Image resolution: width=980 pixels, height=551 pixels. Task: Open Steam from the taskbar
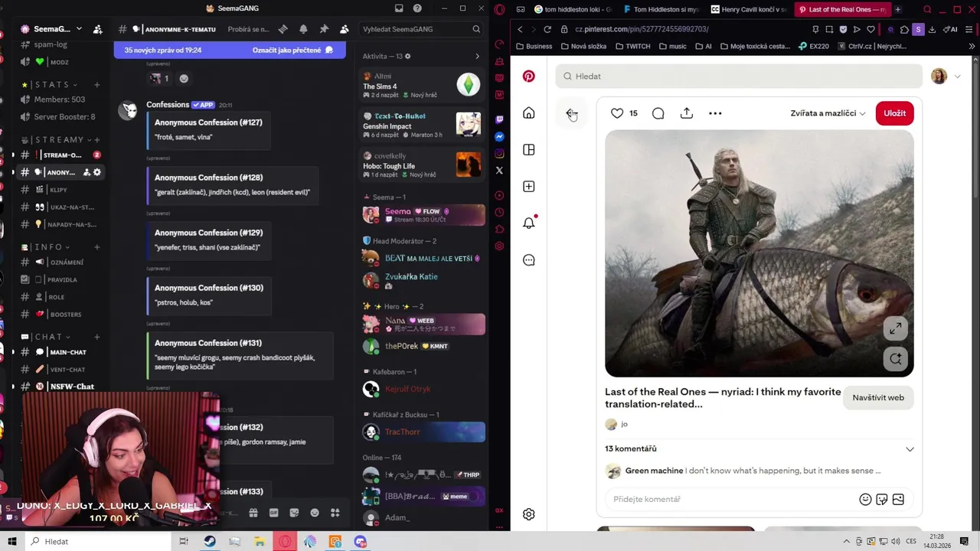(x=209, y=541)
